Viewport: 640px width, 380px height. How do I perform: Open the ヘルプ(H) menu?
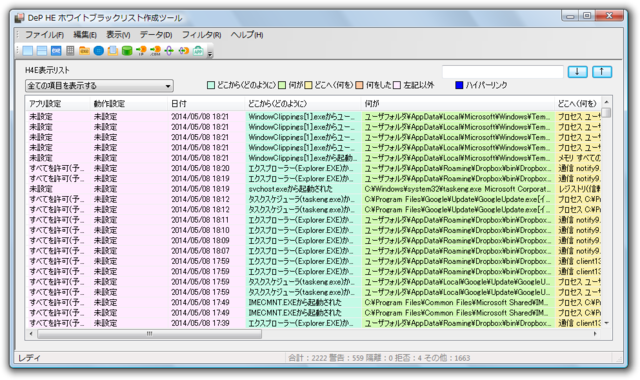[x=247, y=35]
